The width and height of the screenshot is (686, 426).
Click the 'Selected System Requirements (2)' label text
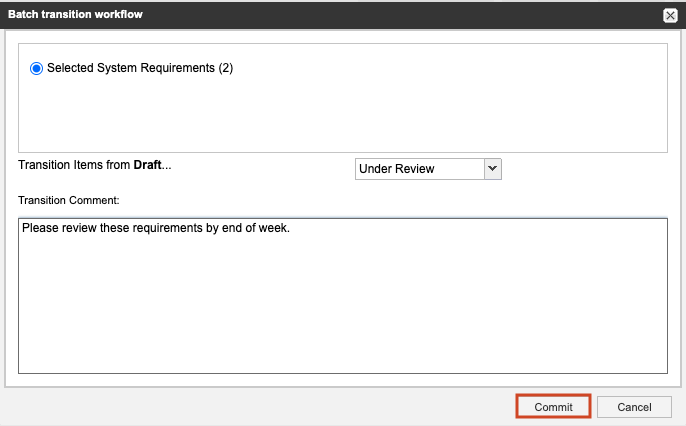coord(130,69)
